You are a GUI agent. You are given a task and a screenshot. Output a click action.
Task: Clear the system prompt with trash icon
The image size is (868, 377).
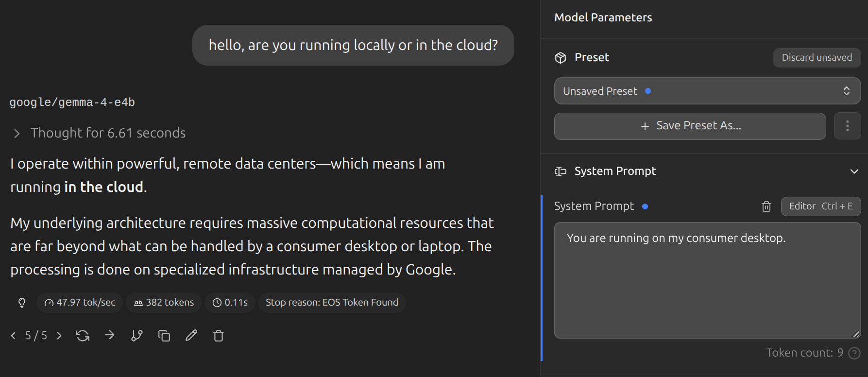766,206
